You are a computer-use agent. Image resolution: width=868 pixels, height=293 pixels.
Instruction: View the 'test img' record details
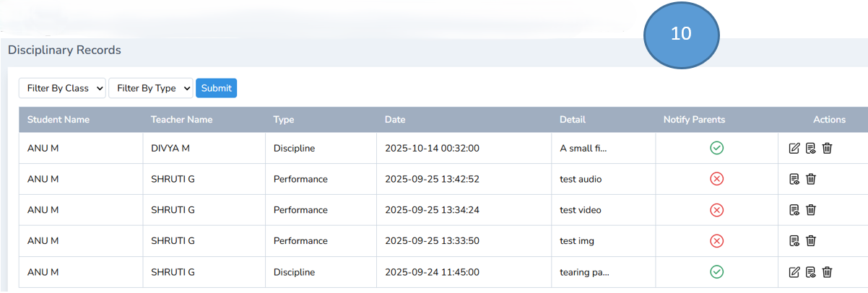pos(794,241)
